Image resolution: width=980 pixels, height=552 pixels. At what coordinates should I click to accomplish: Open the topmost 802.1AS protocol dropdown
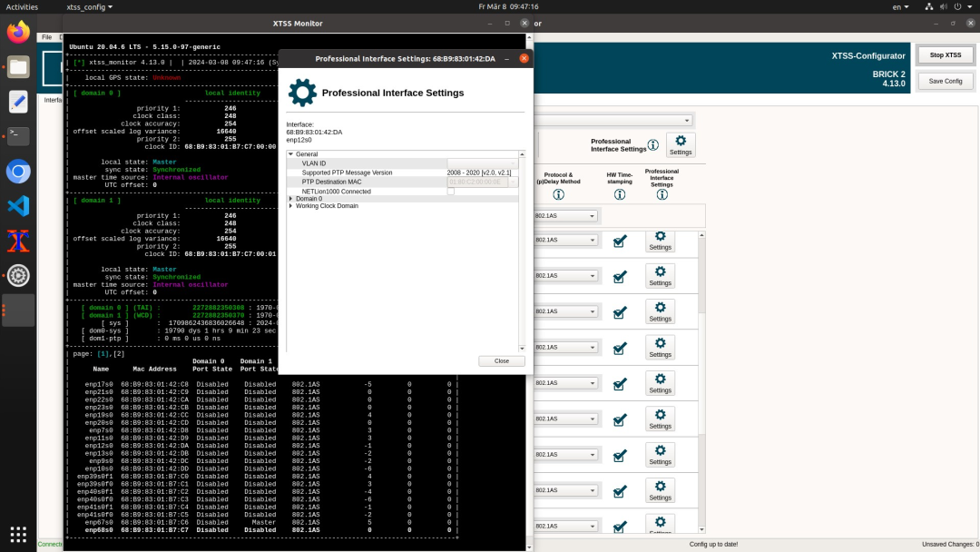pos(565,216)
